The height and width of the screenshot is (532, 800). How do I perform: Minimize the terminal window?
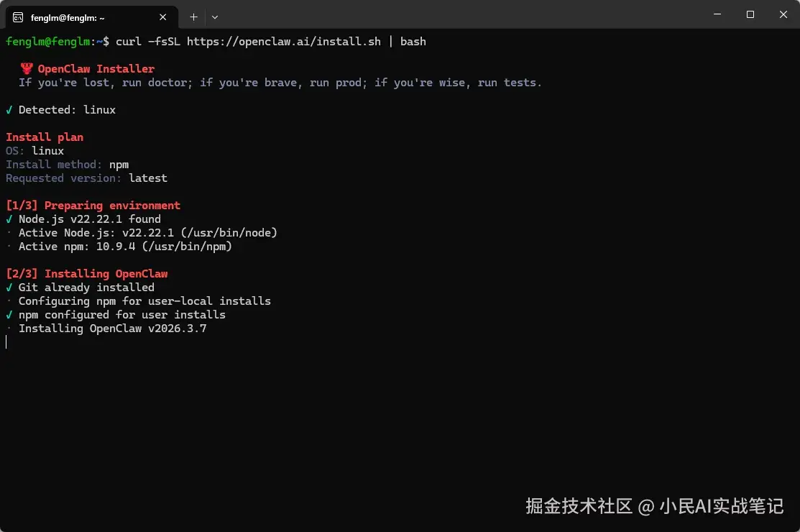tap(717, 14)
